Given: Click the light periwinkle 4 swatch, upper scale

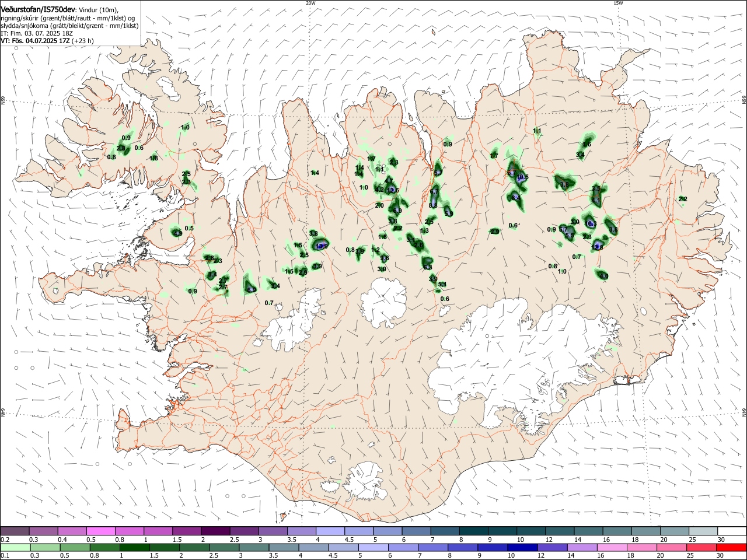Looking at the screenshot, I should 330,531.
